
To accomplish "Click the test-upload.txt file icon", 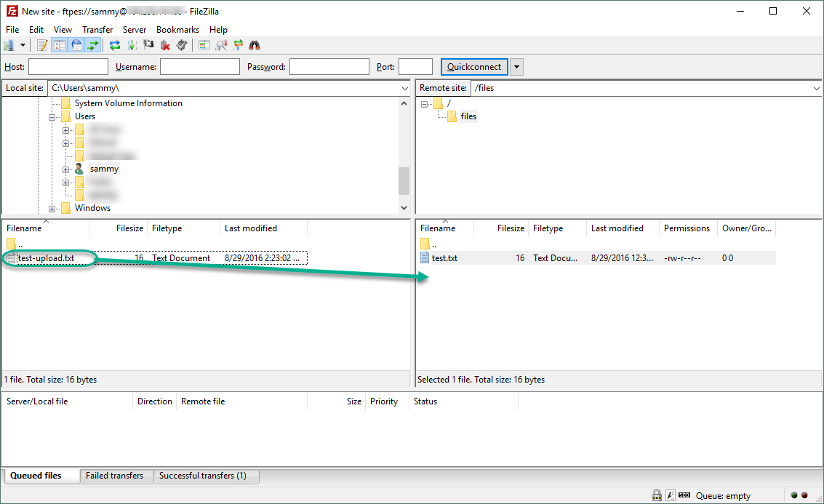I will (x=11, y=258).
